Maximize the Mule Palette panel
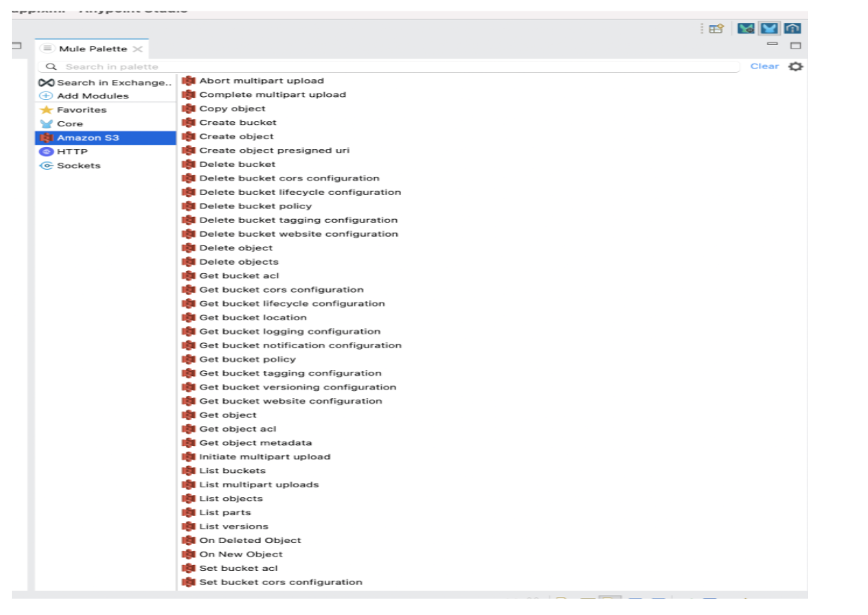The height and width of the screenshot is (615, 868). pos(795,46)
